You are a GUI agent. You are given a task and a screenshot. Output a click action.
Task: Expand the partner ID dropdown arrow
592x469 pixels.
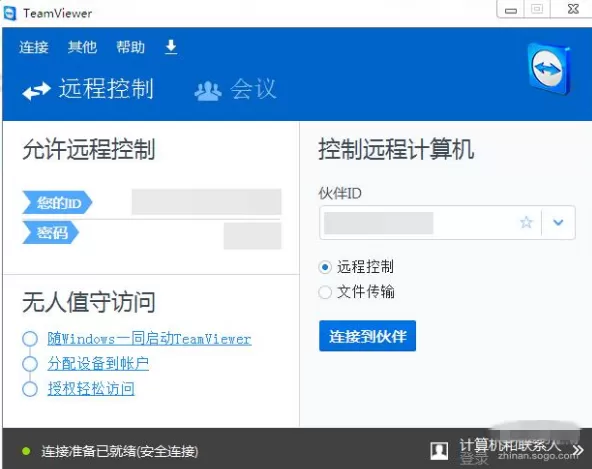558,222
